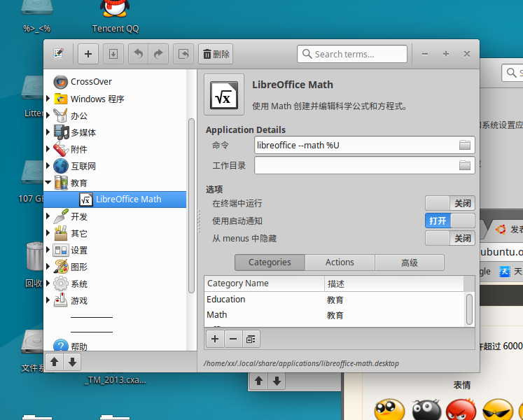Click the 开发 development trowel icon
The height and width of the screenshot is (420, 523).
click(x=61, y=216)
